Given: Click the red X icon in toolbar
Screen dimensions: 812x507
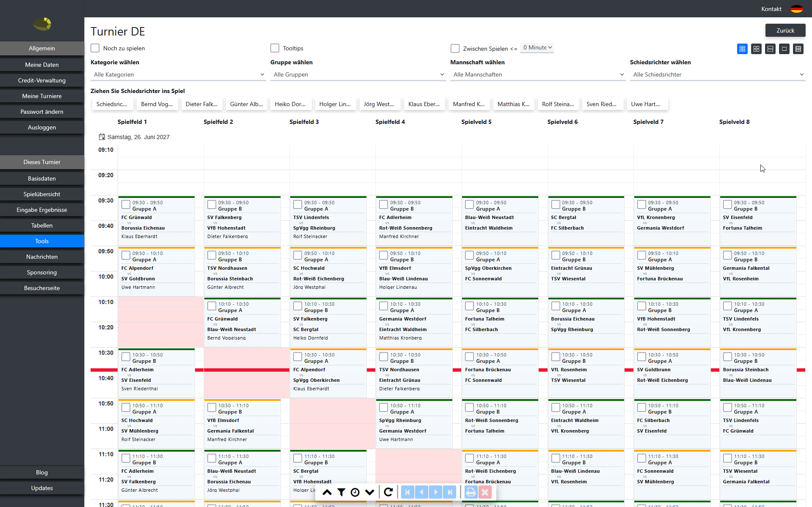Looking at the screenshot, I should click(485, 492).
